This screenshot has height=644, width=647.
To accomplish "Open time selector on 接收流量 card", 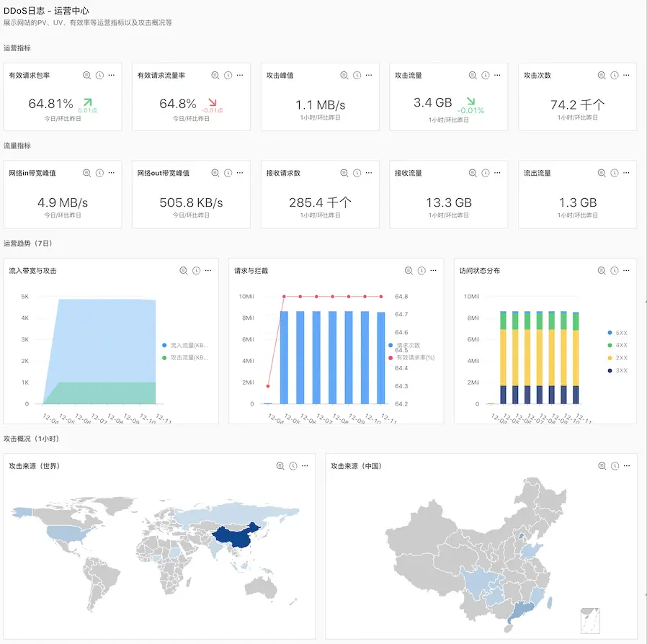I will [x=486, y=173].
